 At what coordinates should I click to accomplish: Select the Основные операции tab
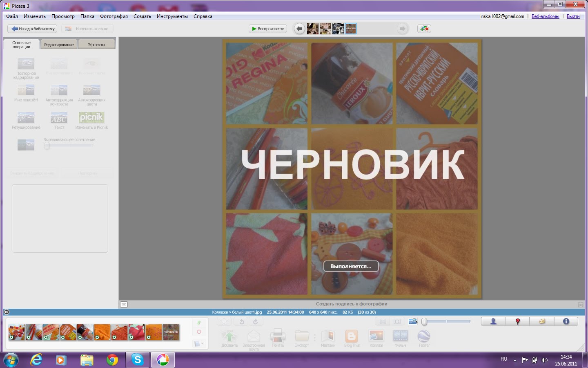pos(22,45)
